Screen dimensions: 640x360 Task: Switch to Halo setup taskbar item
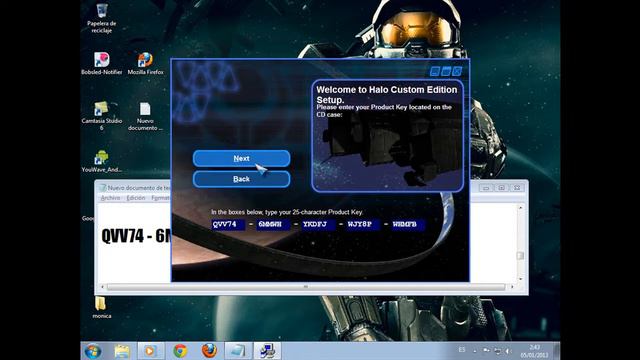(267, 351)
